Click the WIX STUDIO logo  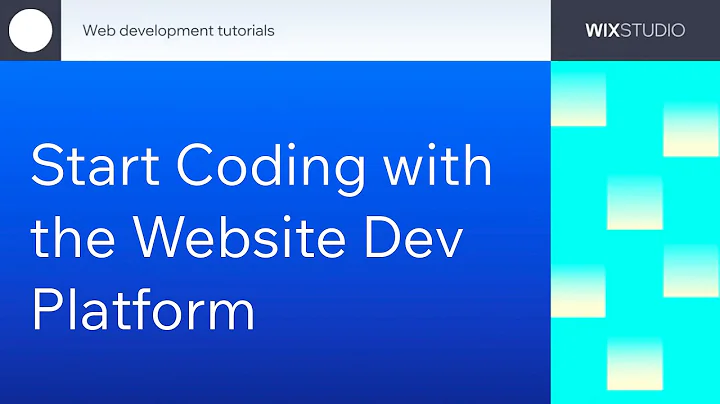[x=635, y=30]
